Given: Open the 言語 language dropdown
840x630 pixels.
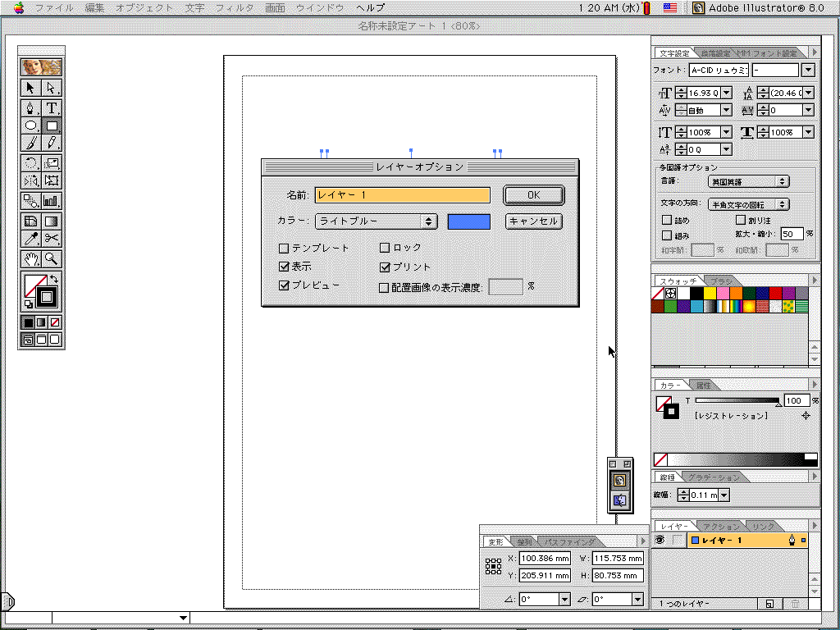Looking at the screenshot, I should (748, 181).
